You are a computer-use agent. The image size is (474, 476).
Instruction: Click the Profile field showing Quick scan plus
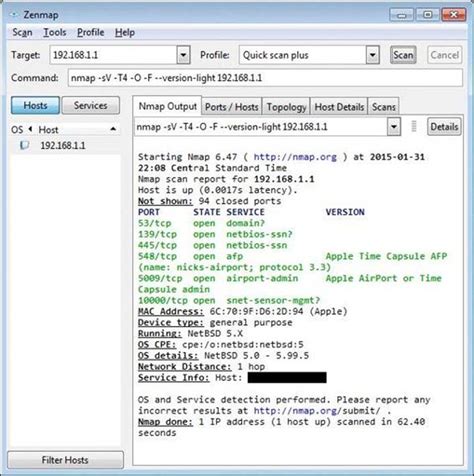(302, 55)
